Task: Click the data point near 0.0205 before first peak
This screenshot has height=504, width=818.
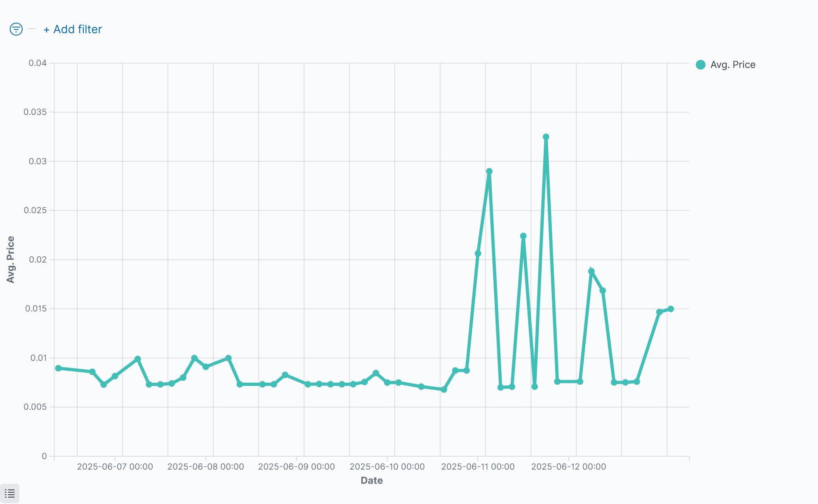Action: click(x=478, y=254)
